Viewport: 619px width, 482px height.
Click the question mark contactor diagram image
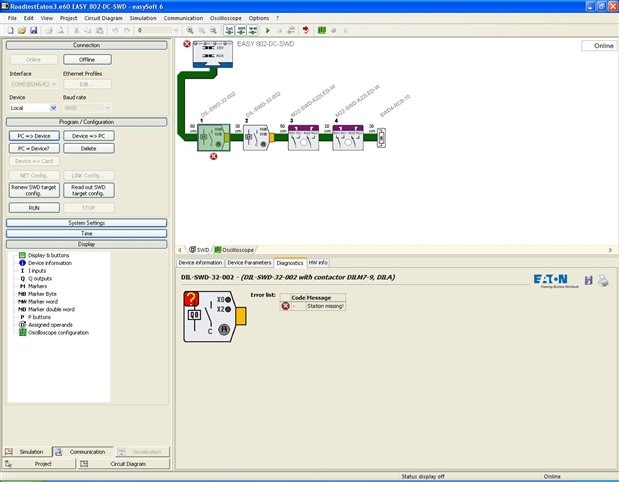[x=215, y=317]
